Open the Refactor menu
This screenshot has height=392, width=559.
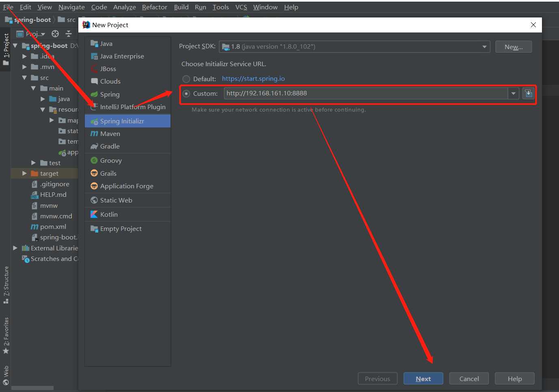pyautogui.click(x=154, y=7)
